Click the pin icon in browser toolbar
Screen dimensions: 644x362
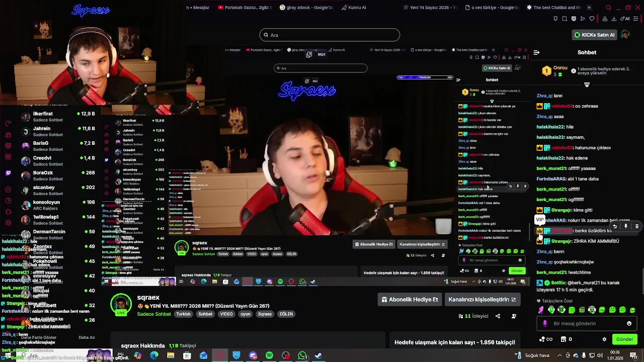point(555,19)
